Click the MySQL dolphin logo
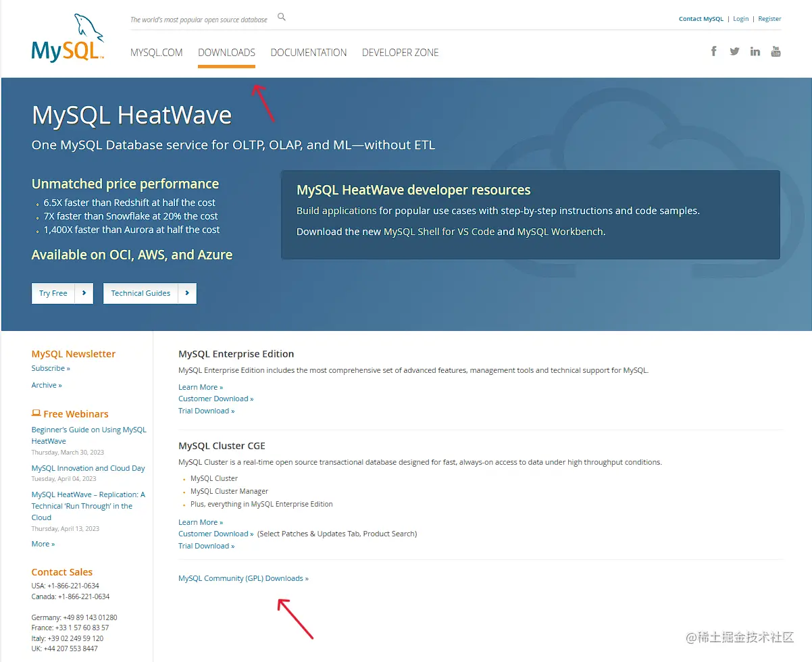This screenshot has height=662, width=812. [x=68, y=38]
